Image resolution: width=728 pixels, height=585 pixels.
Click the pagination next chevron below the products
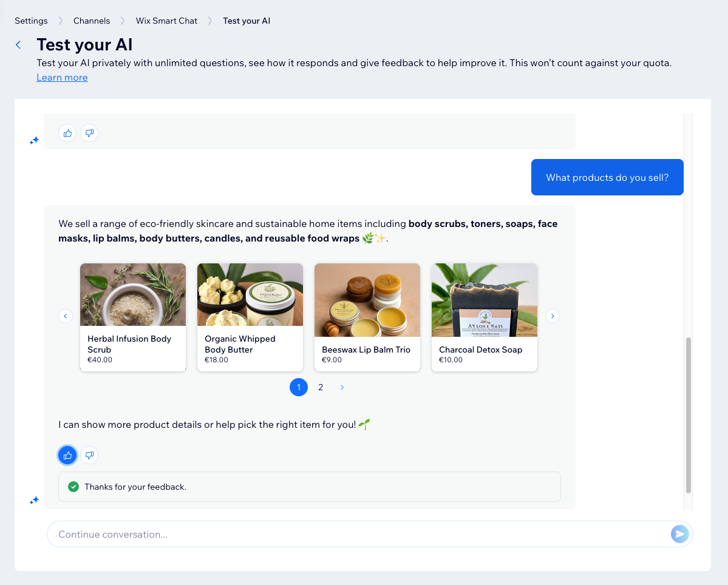pos(342,387)
